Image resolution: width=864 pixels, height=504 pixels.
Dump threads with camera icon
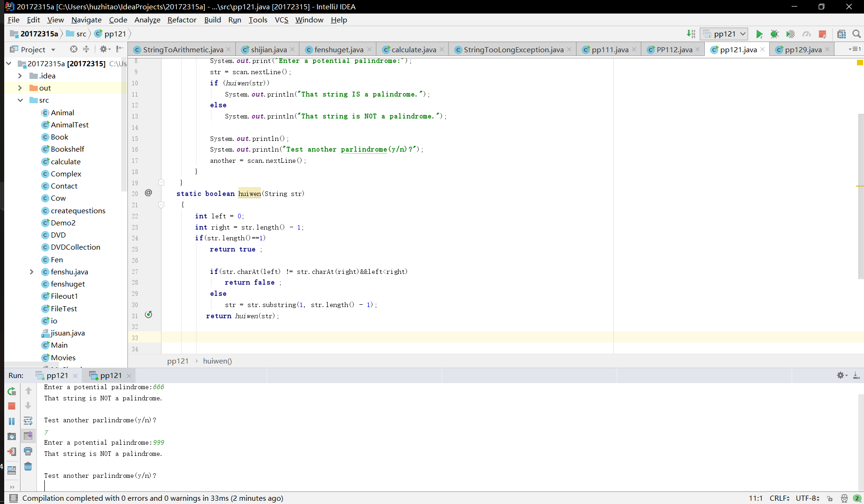tap(12, 436)
